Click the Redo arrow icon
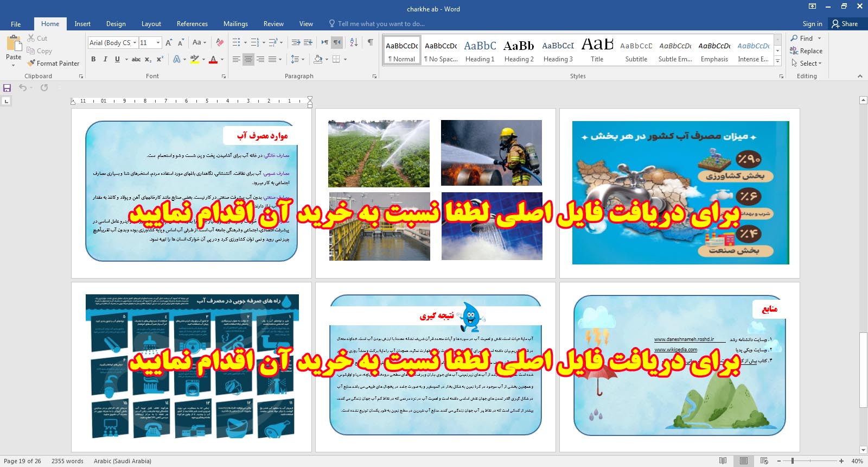Viewport: 868px width, 467px height. pos(44,87)
